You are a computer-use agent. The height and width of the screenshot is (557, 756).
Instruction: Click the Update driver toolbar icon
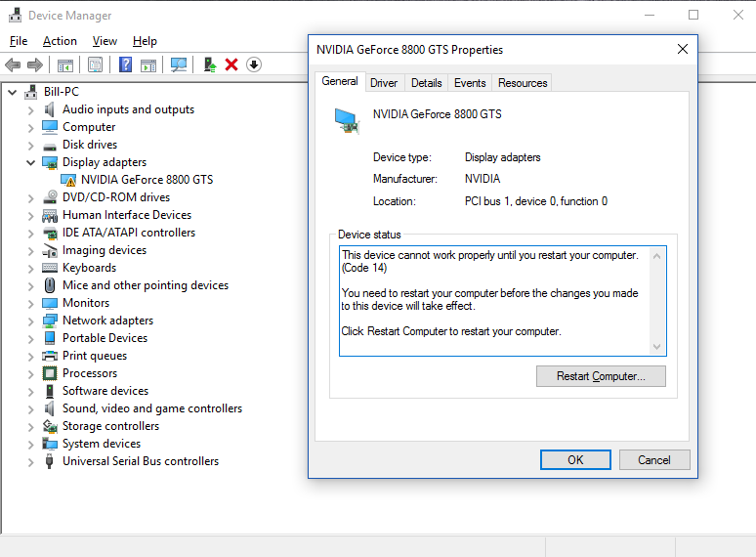[x=210, y=64]
